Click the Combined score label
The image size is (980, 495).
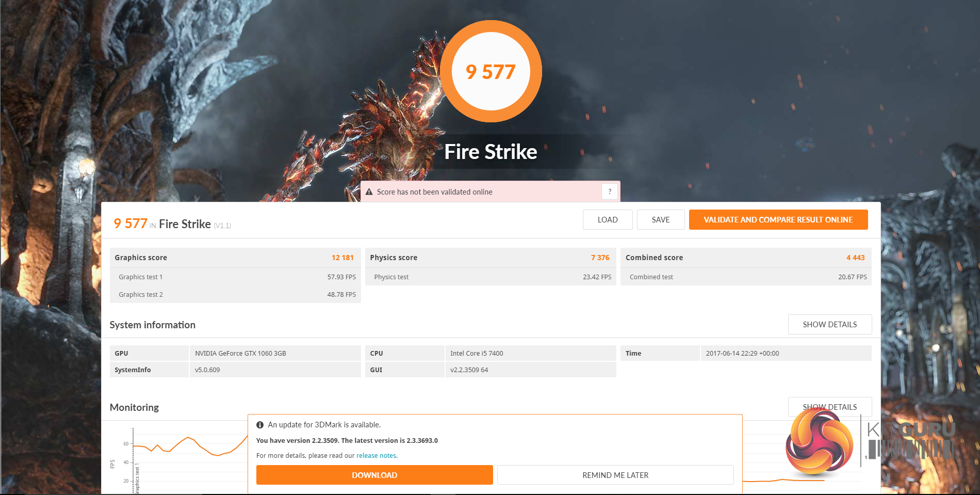[x=654, y=258]
